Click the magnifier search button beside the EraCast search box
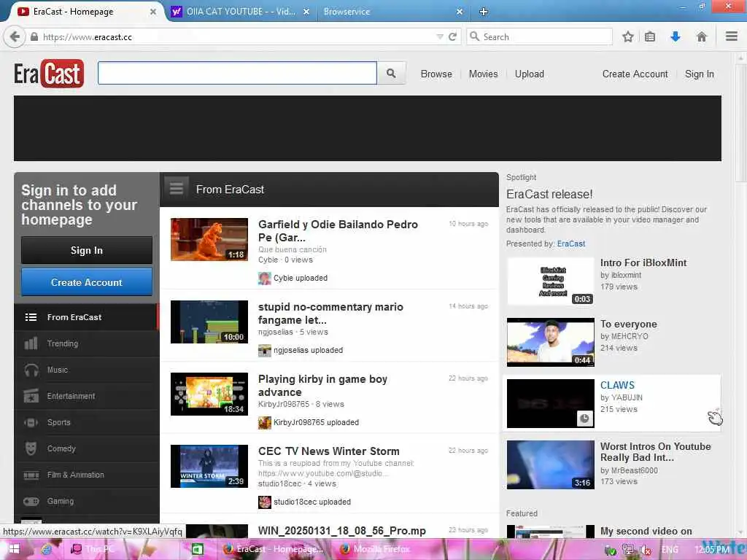747x560 pixels. pyautogui.click(x=391, y=74)
